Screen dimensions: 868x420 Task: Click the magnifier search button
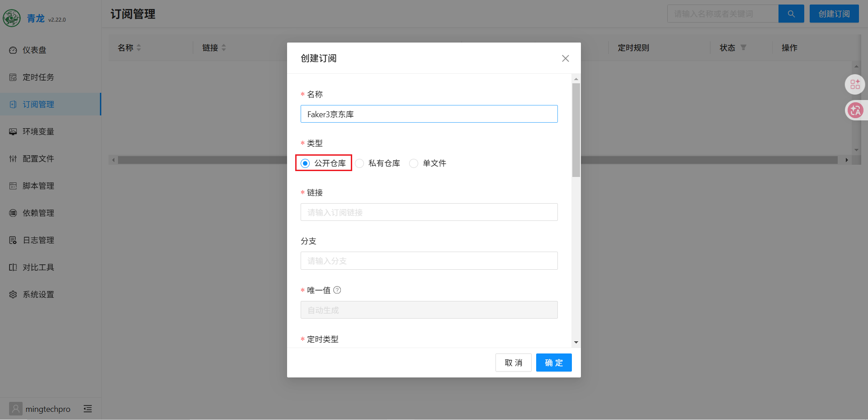(x=791, y=14)
